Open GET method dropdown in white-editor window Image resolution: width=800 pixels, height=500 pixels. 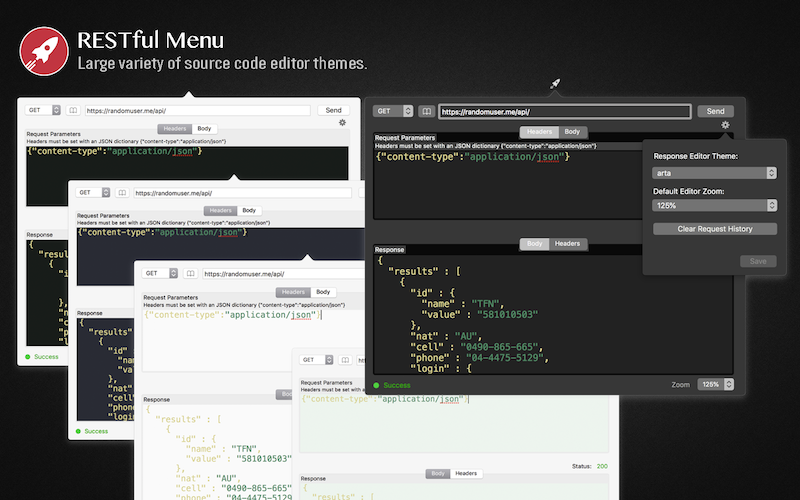click(160, 273)
